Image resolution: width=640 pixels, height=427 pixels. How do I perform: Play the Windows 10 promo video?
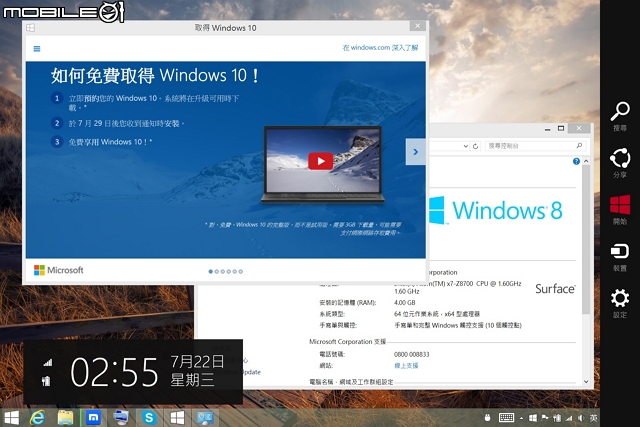pyautogui.click(x=320, y=161)
